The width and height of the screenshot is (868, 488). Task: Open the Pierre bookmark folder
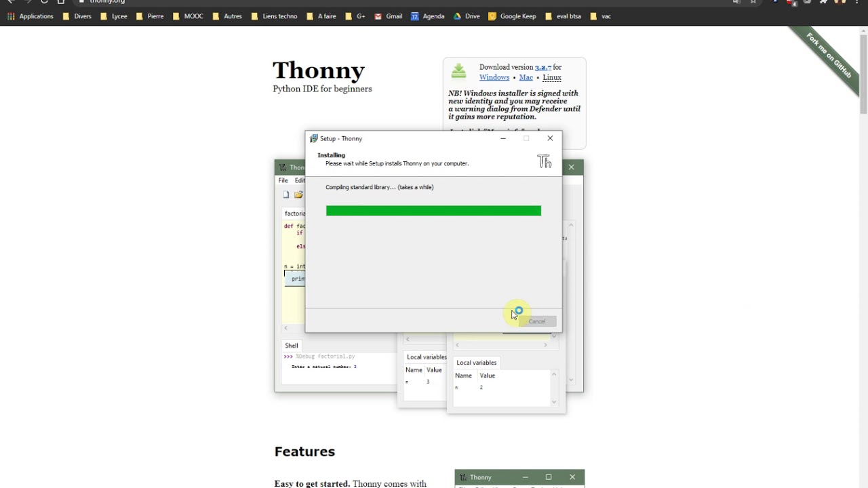tap(149, 16)
